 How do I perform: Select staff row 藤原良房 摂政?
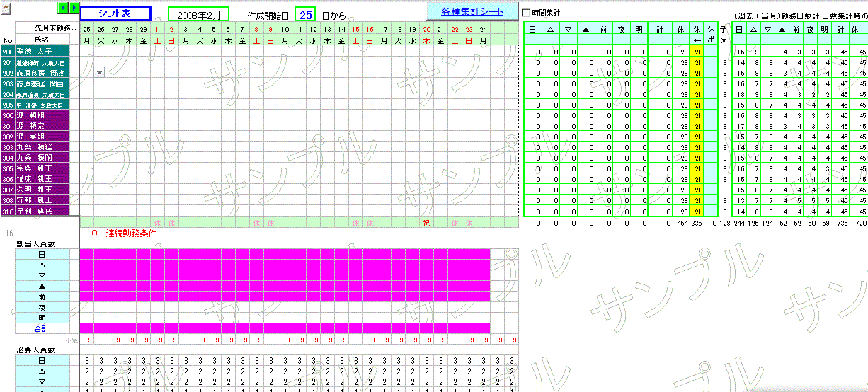[x=43, y=73]
